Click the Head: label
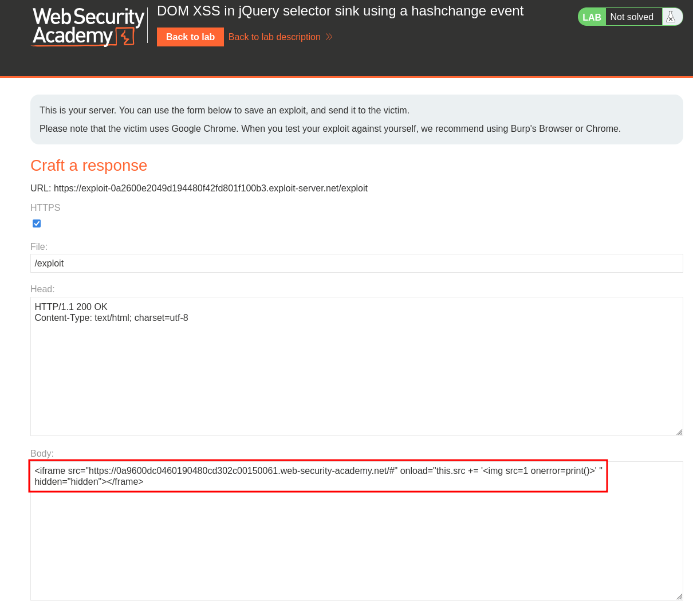The height and width of the screenshot is (616, 693). coord(42,289)
